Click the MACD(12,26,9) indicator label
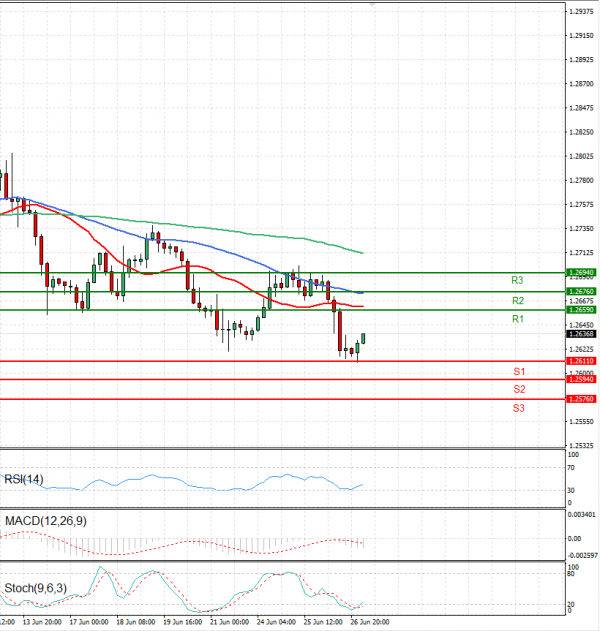The image size is (600, 631). [x=45, y=521]
